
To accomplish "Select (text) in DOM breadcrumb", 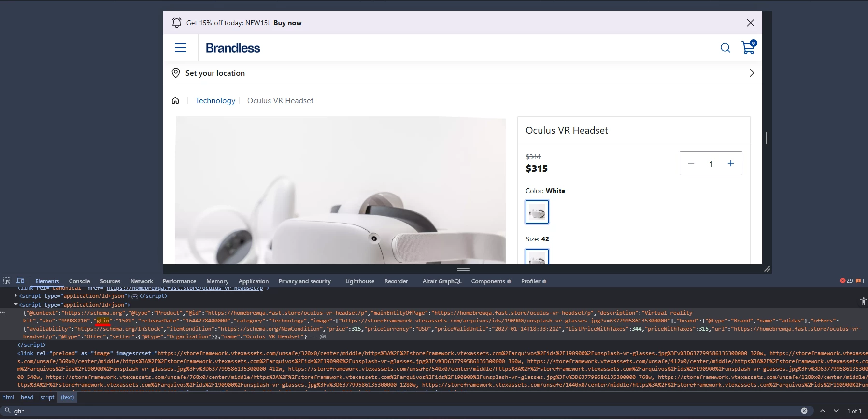I will pos(68,397).
